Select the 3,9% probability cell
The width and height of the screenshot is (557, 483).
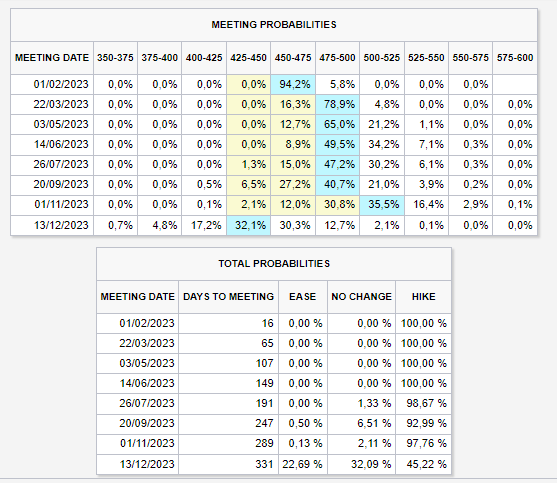[x=426, y=184]
